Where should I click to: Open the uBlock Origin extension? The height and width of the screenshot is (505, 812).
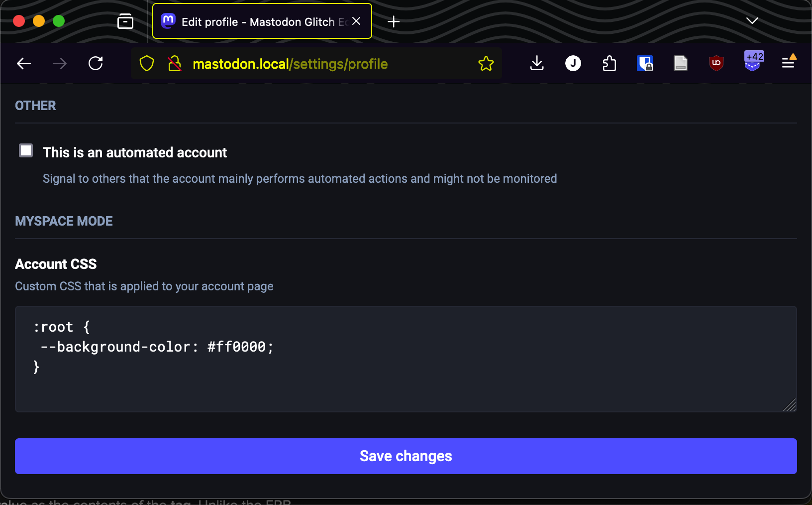coord(716,63)
